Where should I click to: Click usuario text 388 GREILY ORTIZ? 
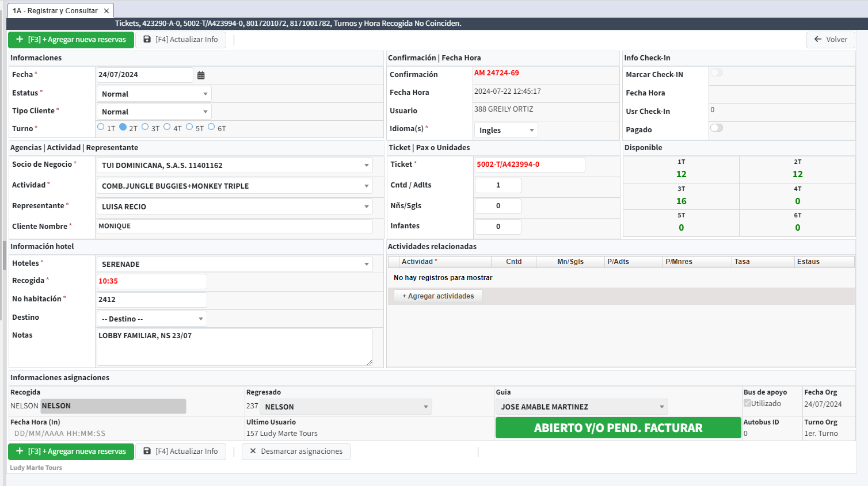[x=504, y=109]
